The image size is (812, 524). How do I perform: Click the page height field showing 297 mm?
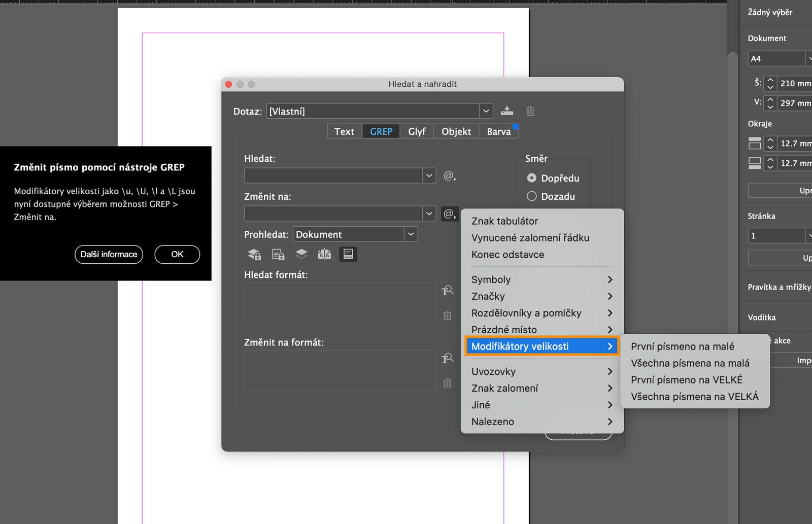coord(795,103)
